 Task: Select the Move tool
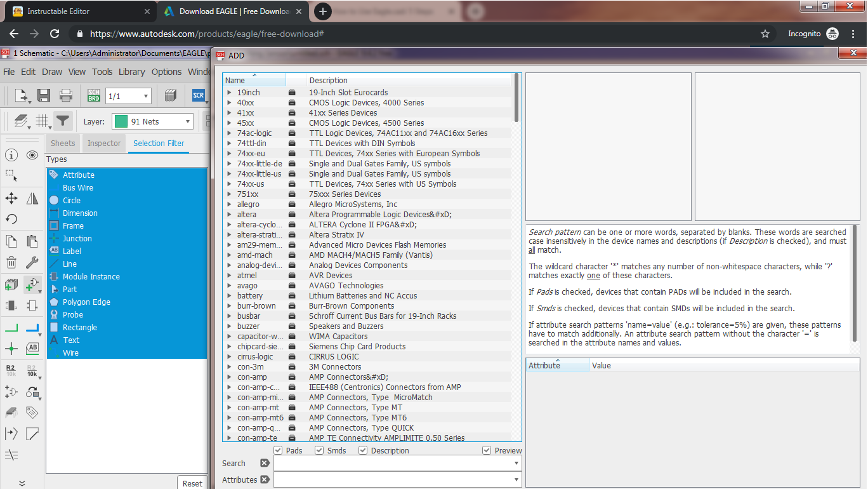11,198
